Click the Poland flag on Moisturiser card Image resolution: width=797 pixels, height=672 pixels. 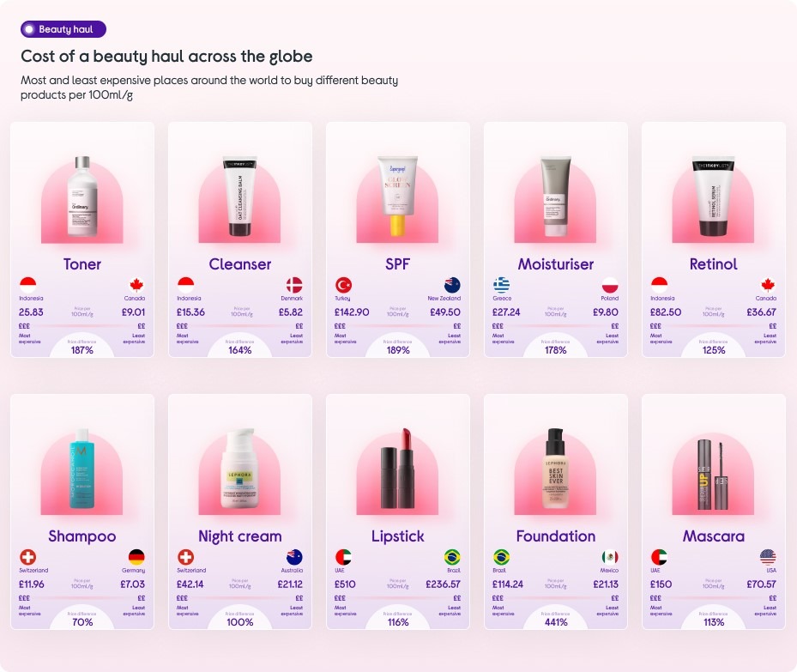point(610,284)
